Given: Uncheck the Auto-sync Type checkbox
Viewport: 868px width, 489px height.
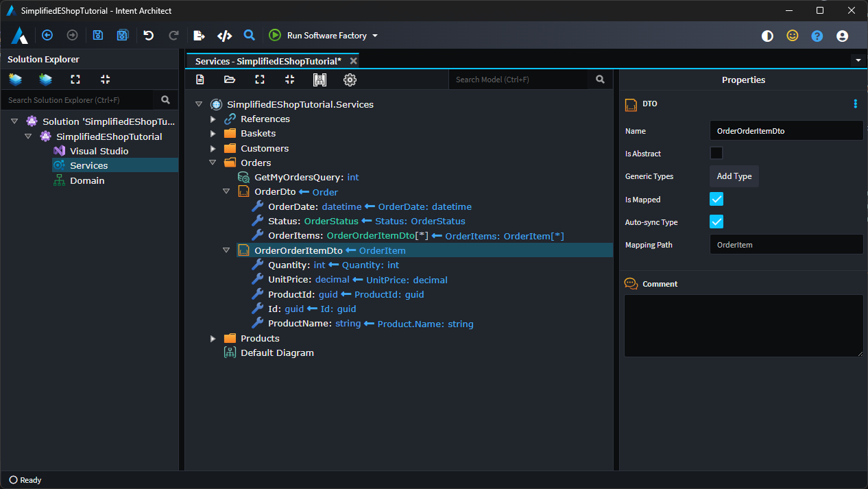Looking at the screenshot, I should coord(716,222).
